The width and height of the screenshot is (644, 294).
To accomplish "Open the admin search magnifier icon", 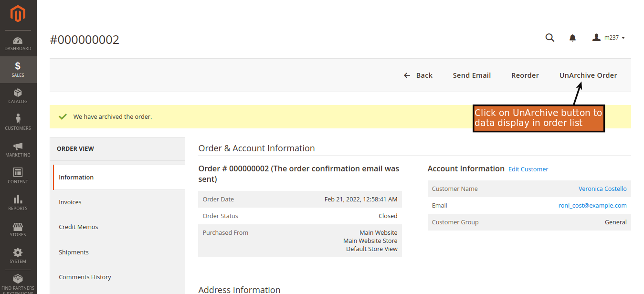I will pos(549,37).
